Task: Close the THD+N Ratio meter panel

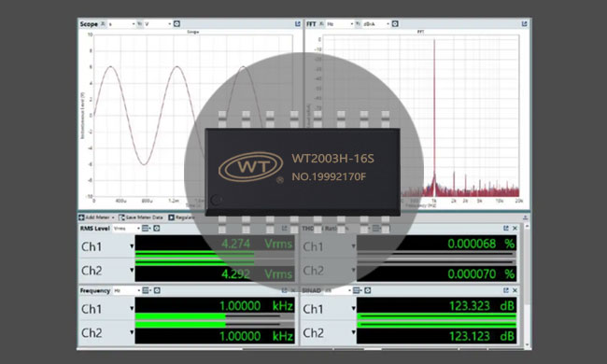Action: click(x=515, y=229)
